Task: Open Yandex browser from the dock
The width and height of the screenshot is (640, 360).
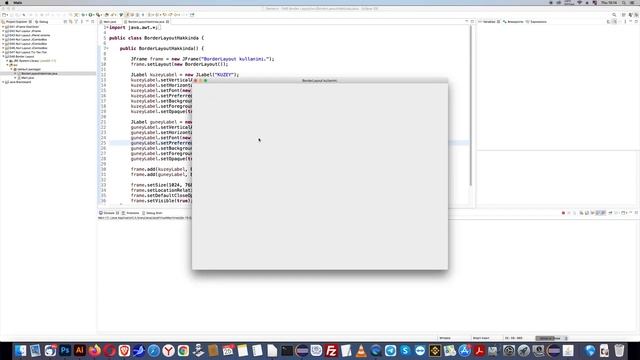Action: pos(169,351)
